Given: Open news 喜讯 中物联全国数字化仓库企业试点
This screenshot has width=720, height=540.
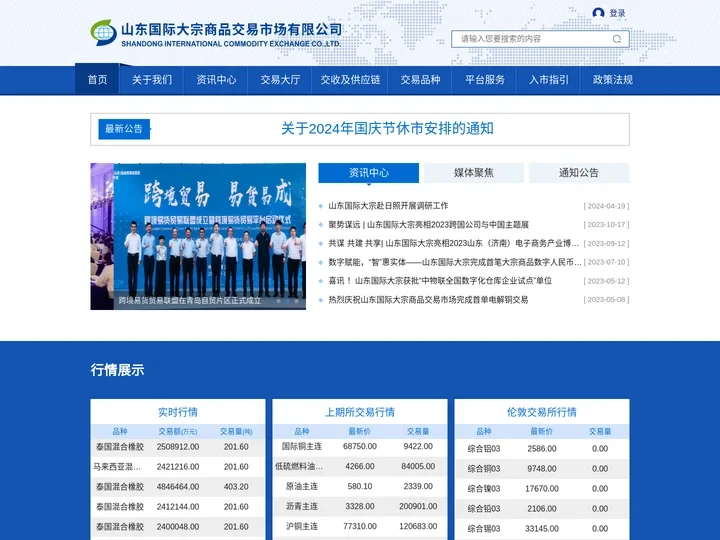Looking at the screenshot, I should click(x=440, y=281).
